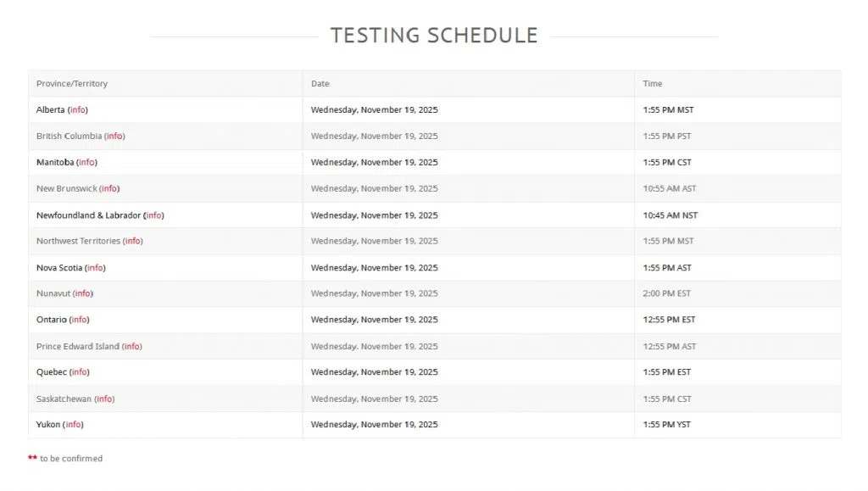868x491 pixels.
Task: Follow the Saskatchewan info link
Action: 104,399
